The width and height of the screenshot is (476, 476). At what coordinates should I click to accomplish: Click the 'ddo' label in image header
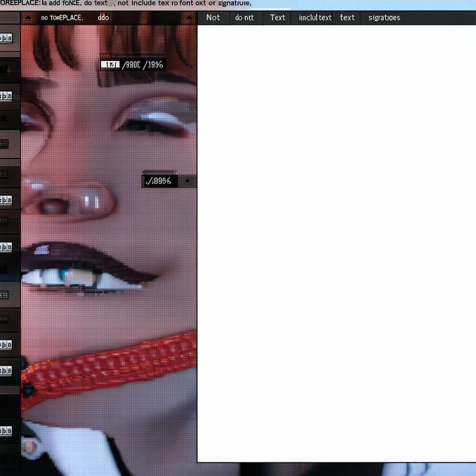pos(103,18)
